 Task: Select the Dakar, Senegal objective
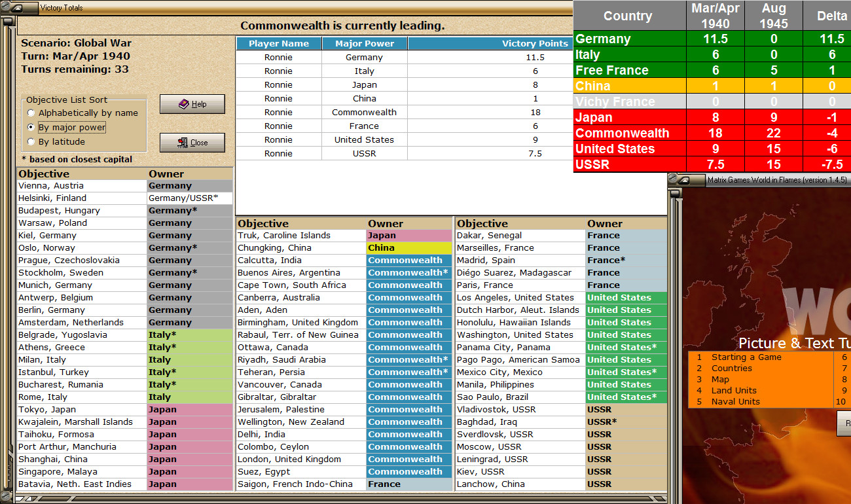tap(520, 236)
